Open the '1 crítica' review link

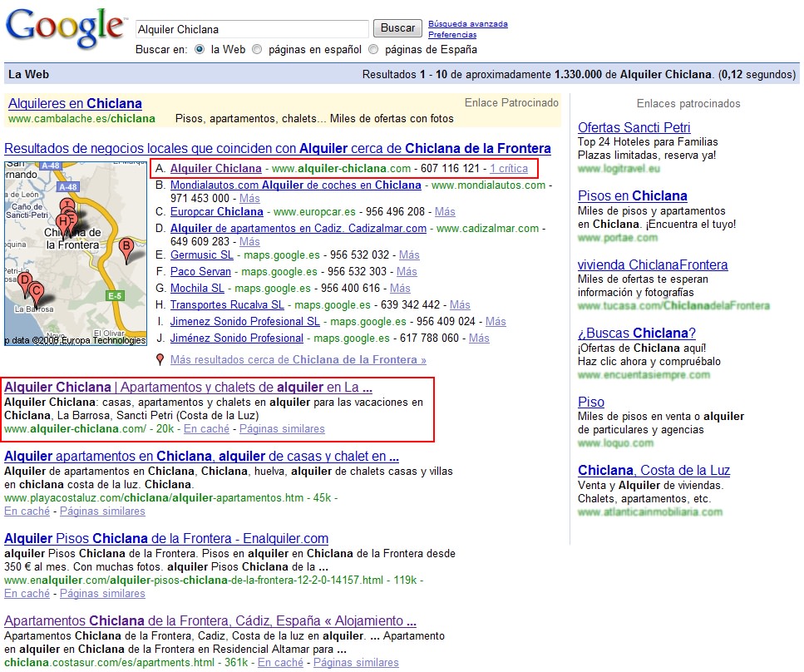509,168
